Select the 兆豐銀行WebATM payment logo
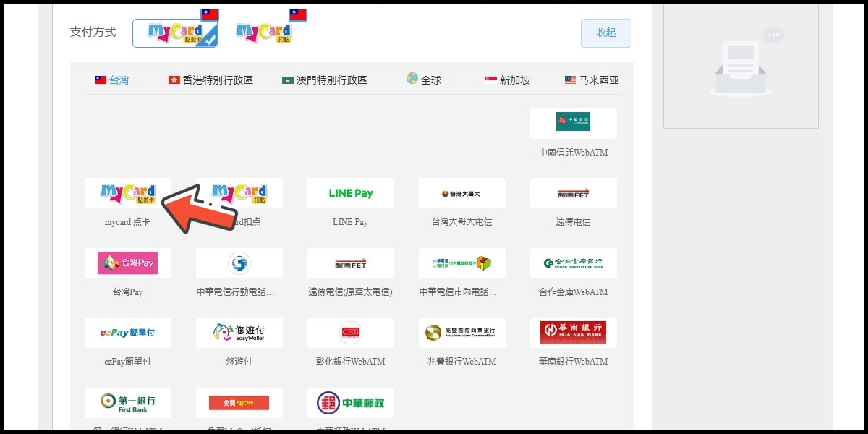Viewport: 868px width, 434px height. pyautogui.click(x=462, y=333)
